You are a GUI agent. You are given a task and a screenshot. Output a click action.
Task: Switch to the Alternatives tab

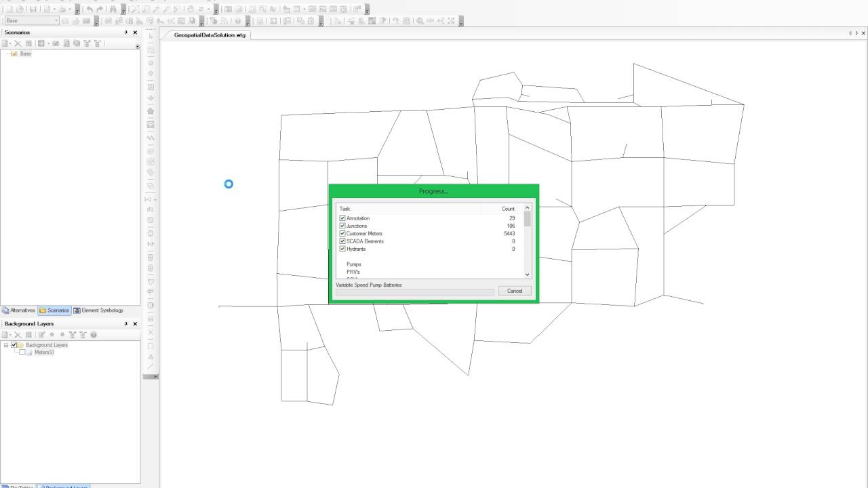[x=19, y=310]
